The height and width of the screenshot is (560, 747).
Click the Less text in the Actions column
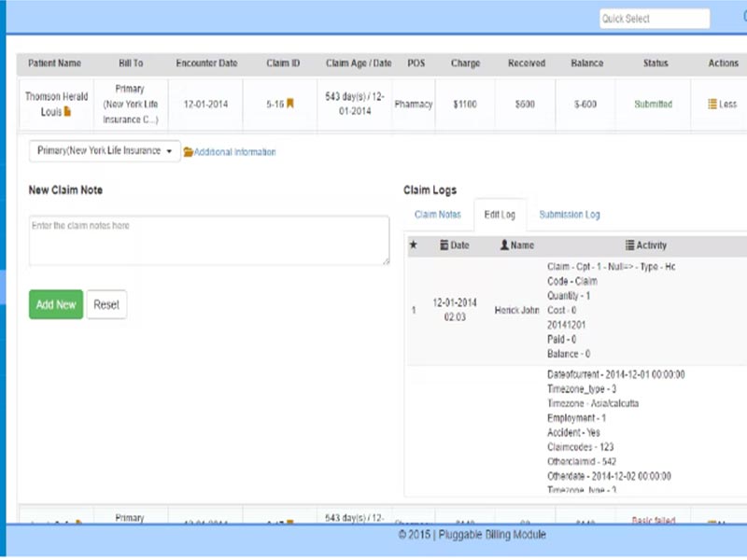(728, 104)
